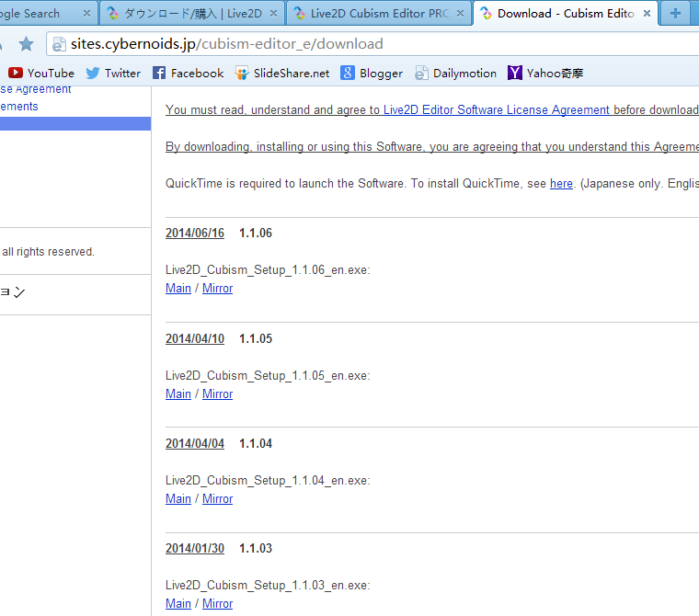Click 'all rights reserved.' footer text
Viewport: 699px width, 616px height.
(48, 252)
